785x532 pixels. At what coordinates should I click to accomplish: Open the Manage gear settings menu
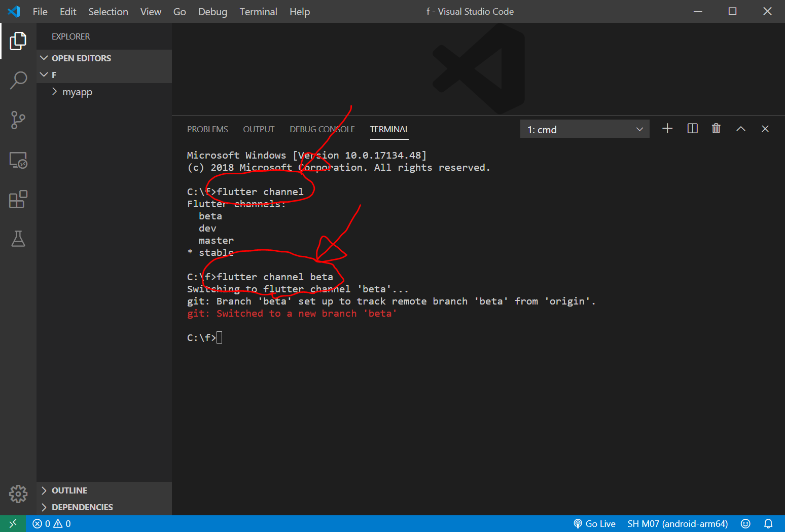(18, 493)
